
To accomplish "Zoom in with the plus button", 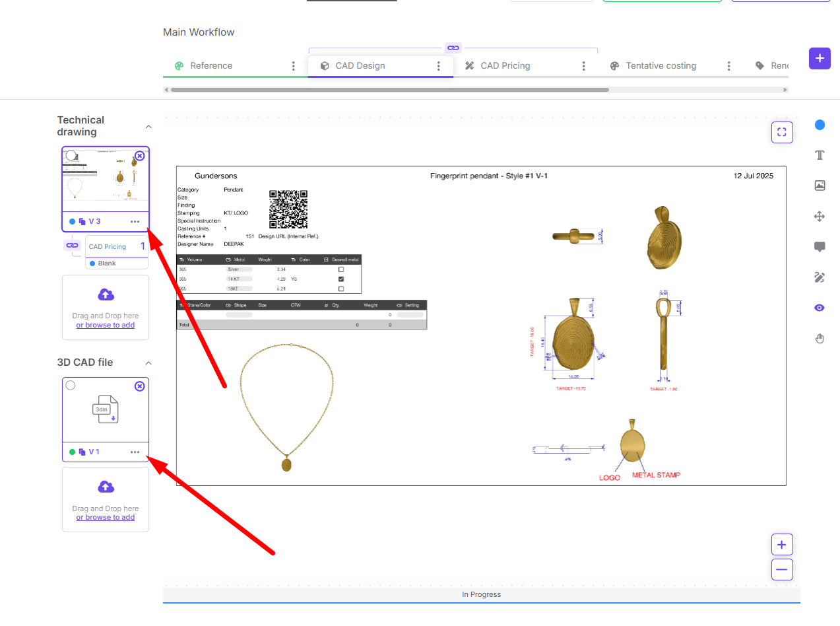I will [782, 545].
